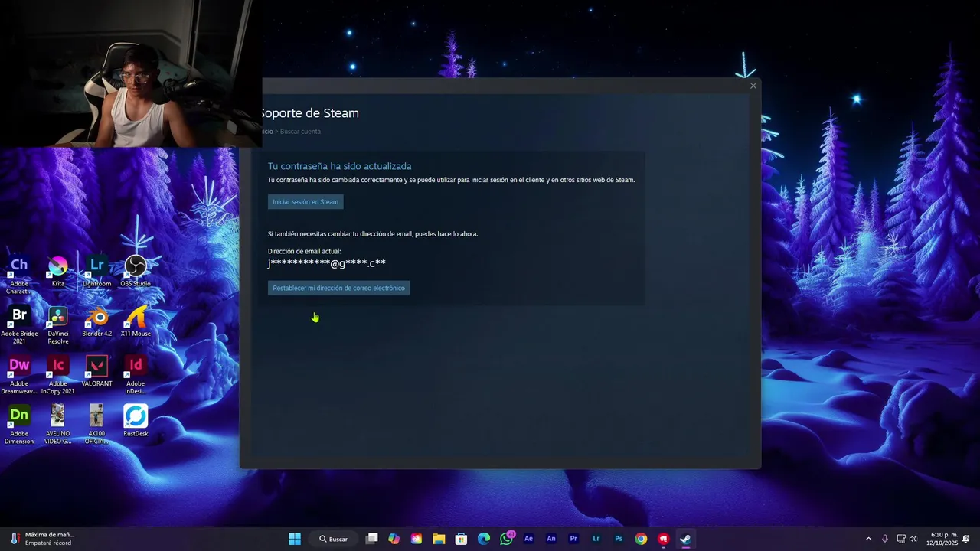This screenshot has height=551, width=980.
Task: Click the volume tray icon
Action: [913, 539]
